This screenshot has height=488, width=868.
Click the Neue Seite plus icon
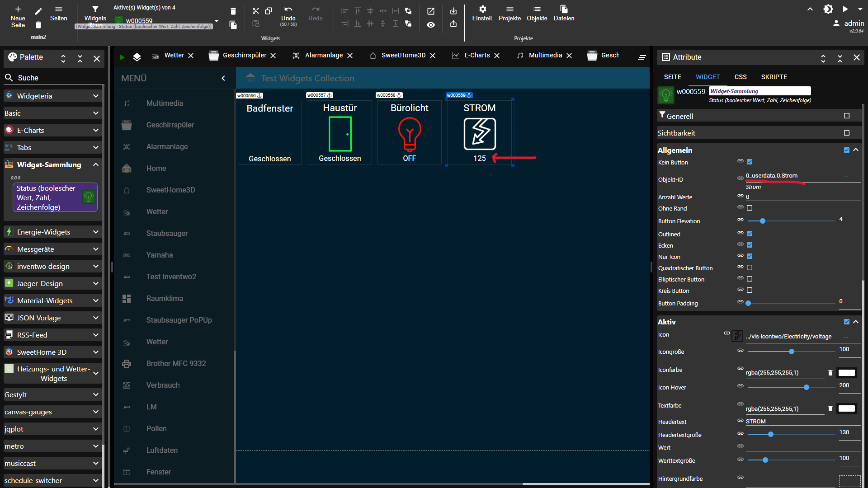pyautogui.click(x=18, y=9)
